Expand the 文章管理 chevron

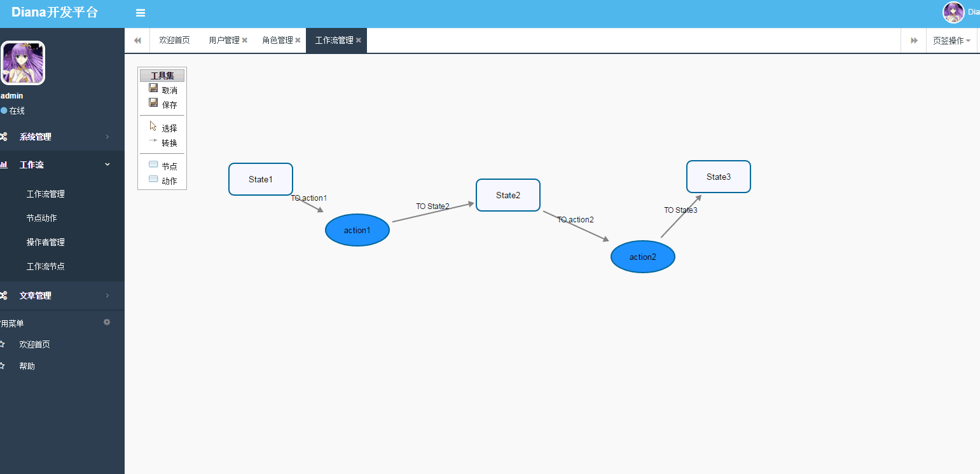click(107, 295)
